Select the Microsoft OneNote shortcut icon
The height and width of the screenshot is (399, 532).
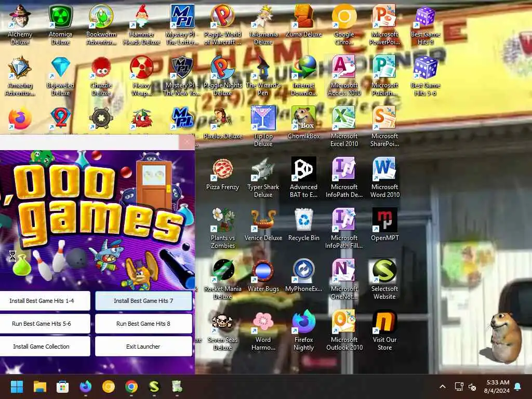click(x=344, y=280)
